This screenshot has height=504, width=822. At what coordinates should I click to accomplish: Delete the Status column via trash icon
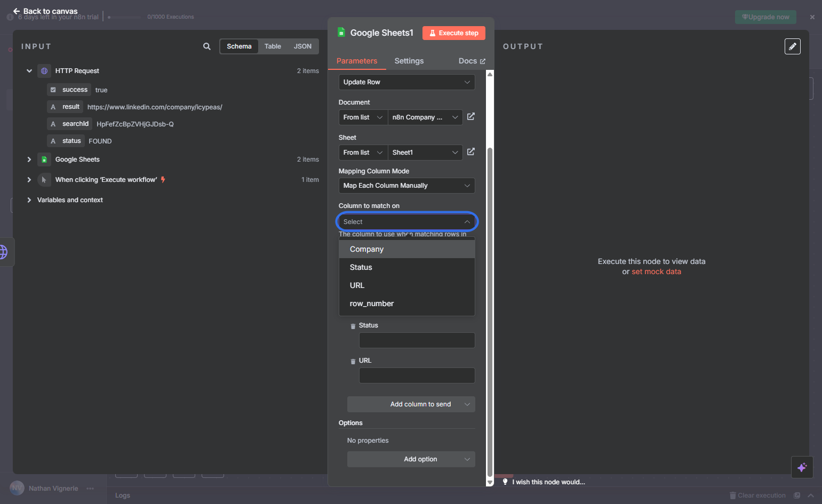coord(353,326)
